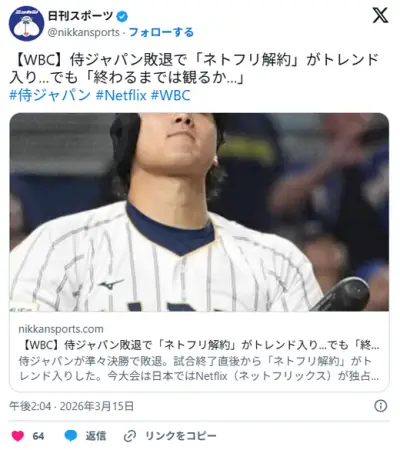Click the blue reply bubble icon
This screenshot has width=400, height=450.
[x=71, y=436]
